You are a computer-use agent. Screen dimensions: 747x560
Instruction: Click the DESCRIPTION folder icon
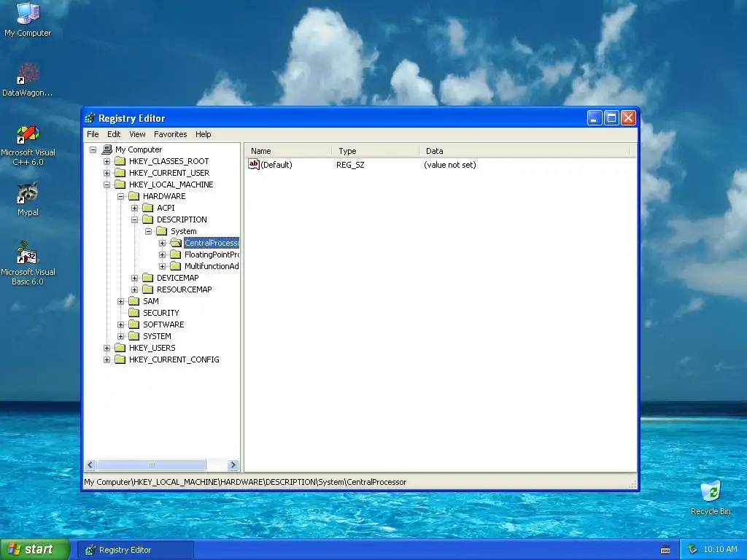click(x=148, y=219)
